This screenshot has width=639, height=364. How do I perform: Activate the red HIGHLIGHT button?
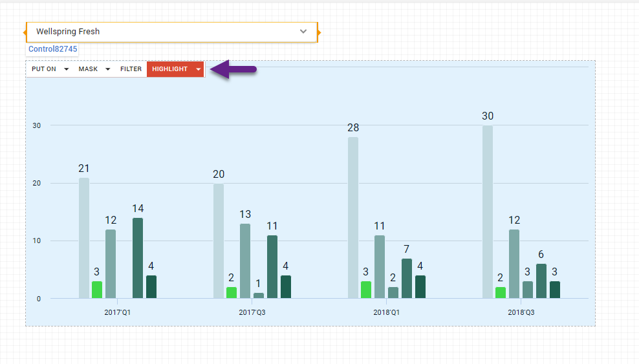pyautogui.click(x=169, y=69)
